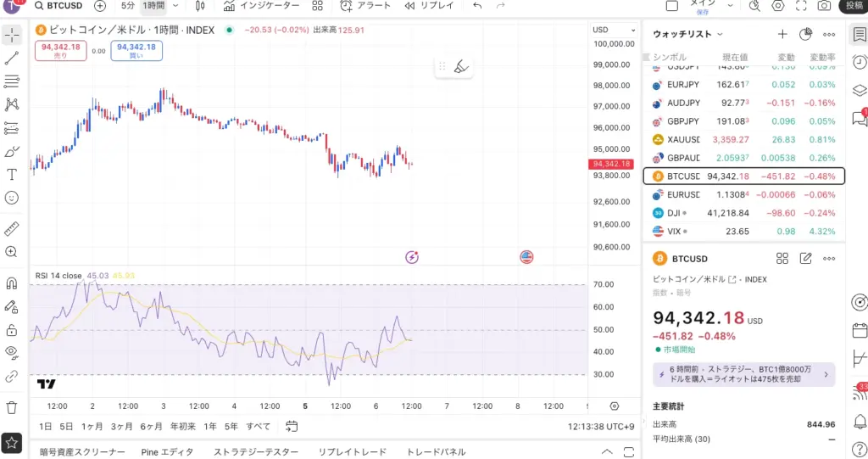Switch to 5分 timeframe
The image size is (868, 459).
click(x=127, y=6)
